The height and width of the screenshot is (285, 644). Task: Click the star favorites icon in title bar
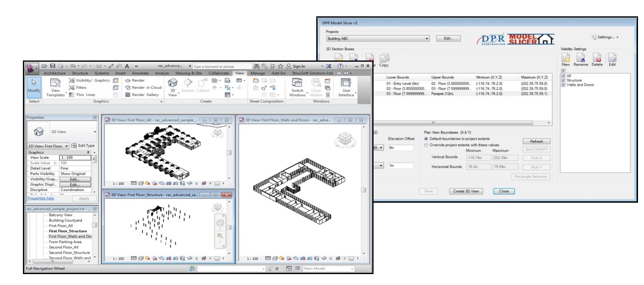280,66
